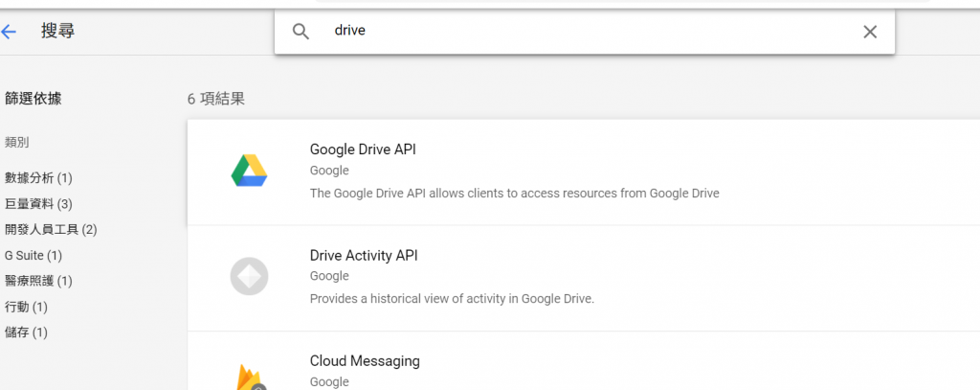
Task: Open the Google Drive API icon
Action: [x=249, y=171]
